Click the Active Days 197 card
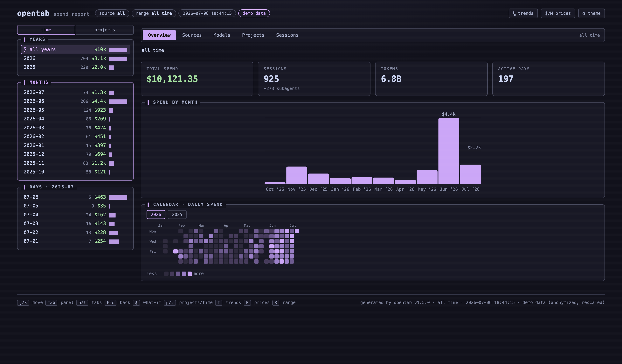This screenshot has height=364, width=622. coord(549,79)
